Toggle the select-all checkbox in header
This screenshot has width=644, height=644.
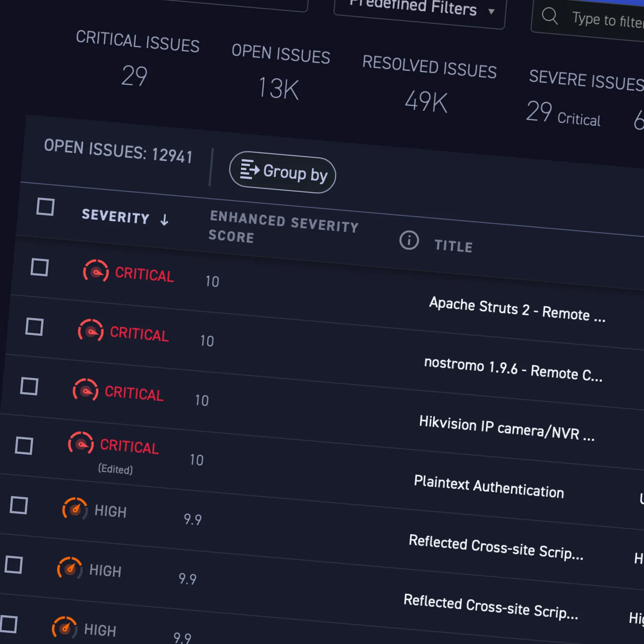(46, 207)
